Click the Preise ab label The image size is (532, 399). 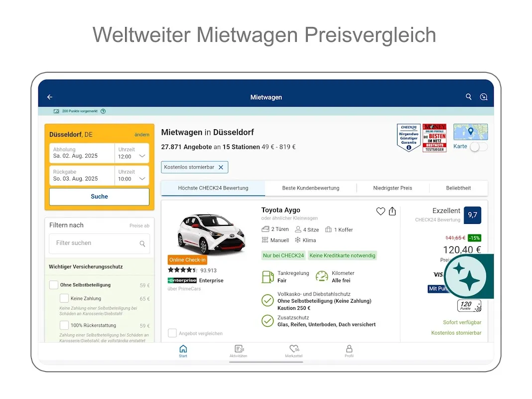(139, 226)
